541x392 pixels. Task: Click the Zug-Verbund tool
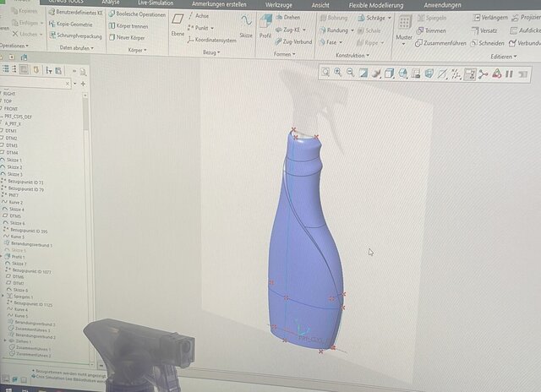[293, 41]
